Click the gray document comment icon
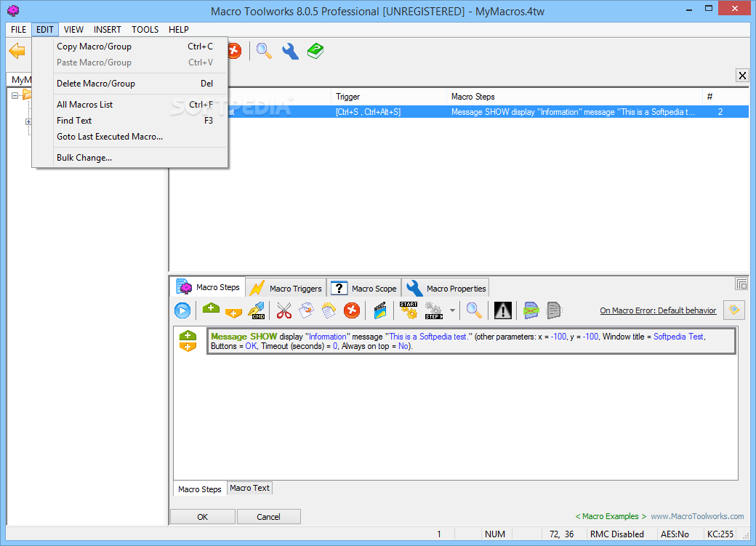Image resolution: width=756 pixels, height=546 pixels. [x=554, y=310]
